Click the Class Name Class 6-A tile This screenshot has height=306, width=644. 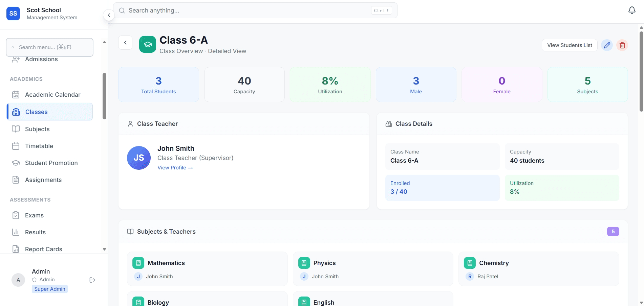click(x=442, y=157)
